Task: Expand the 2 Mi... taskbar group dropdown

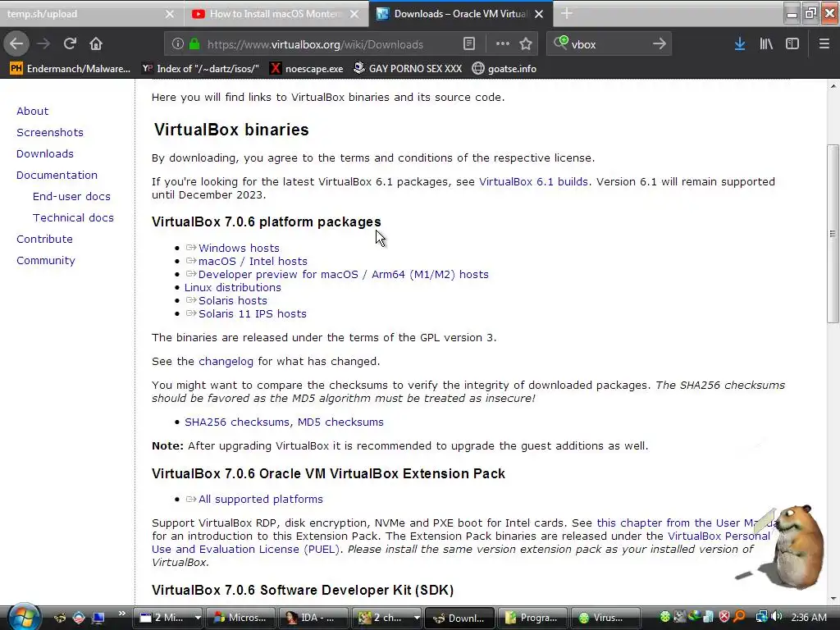Action: click(x=197, y=618)
